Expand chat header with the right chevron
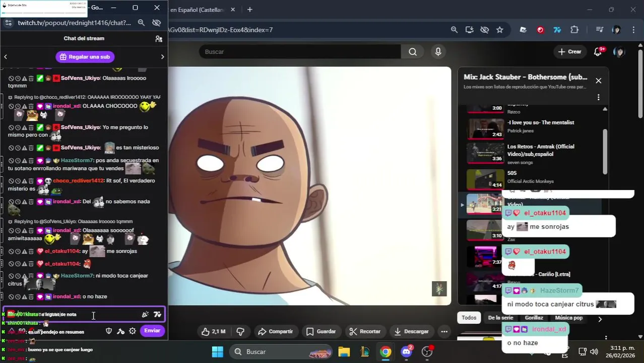The height and width of the screenshot is (363, 644). (162, 57)
